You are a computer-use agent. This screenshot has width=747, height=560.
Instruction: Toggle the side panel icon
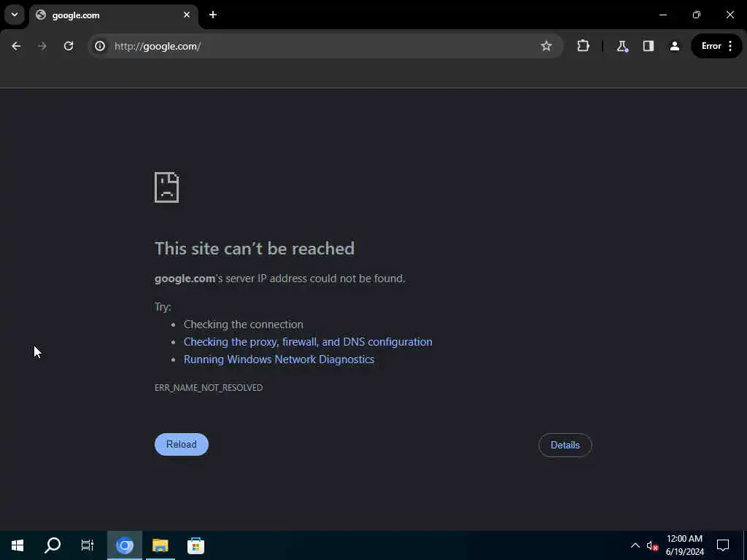649,46
